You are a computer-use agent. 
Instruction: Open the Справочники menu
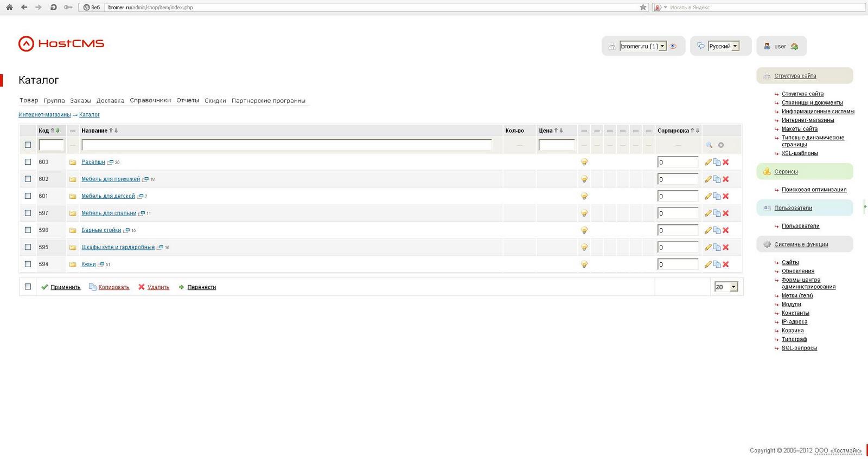coord(150,100)
